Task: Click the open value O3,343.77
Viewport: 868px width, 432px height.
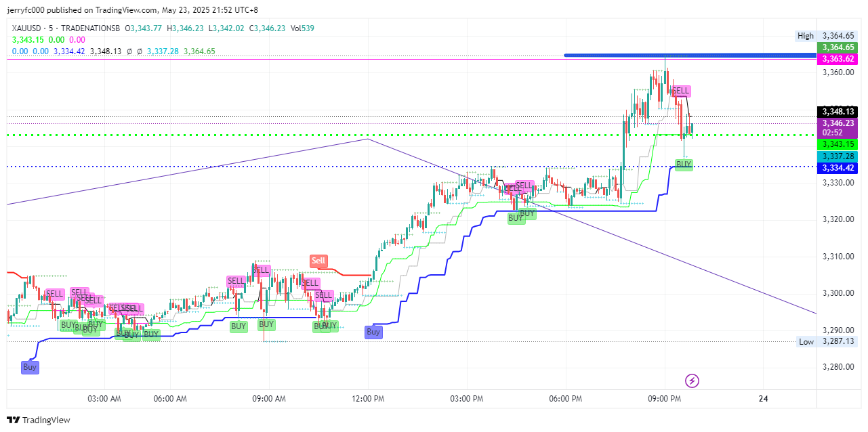Action: [144, 28]
